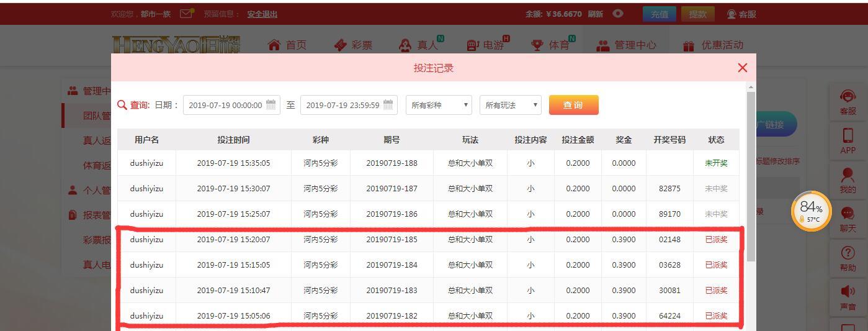Select 真人返 item in left sidebar
The image size is (868, 331).
click(x=97, y=140)
